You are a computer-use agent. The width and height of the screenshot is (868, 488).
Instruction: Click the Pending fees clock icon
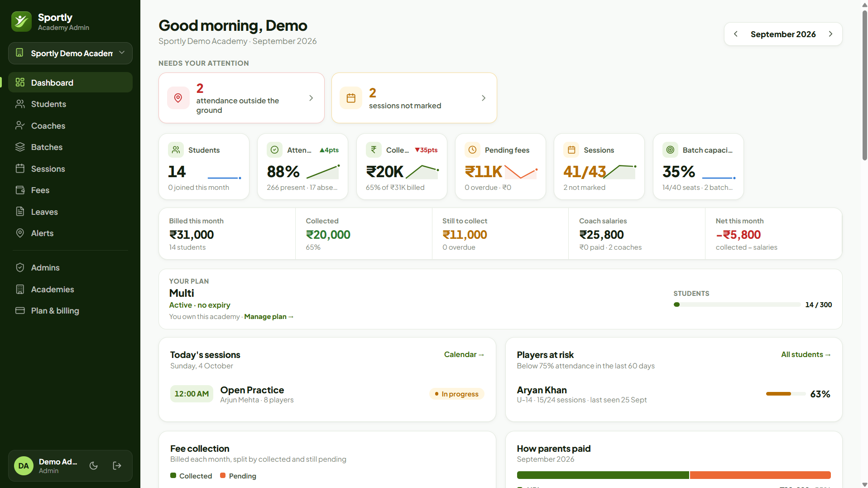tap(472, 150)
